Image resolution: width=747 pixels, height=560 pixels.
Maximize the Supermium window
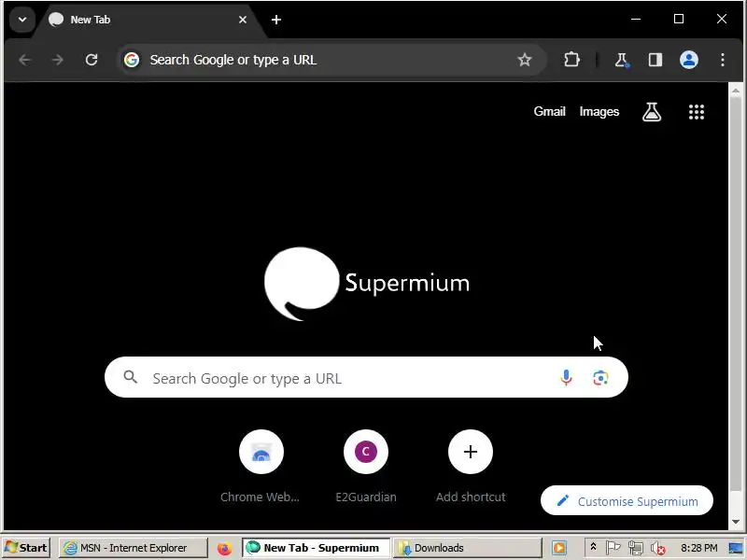tap(679, 19)
